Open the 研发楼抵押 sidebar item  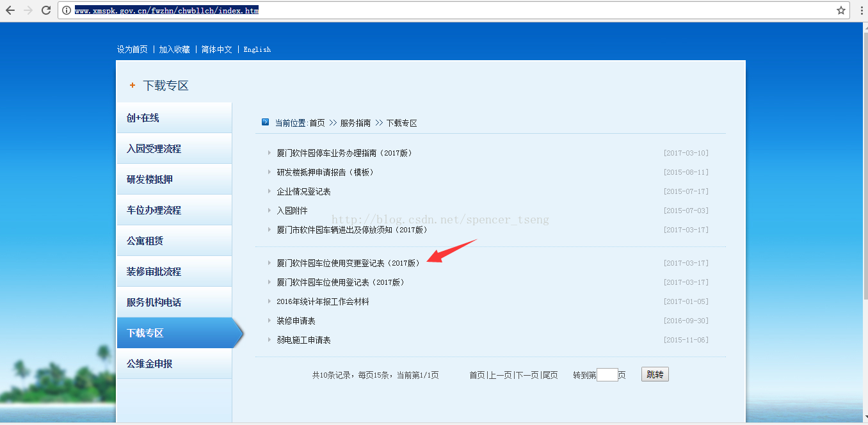point(174,179)
